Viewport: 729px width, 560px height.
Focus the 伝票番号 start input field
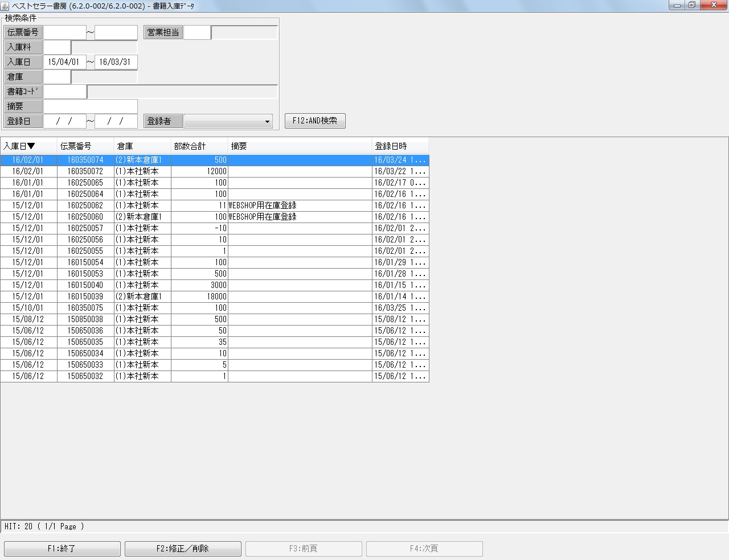coord(65,32)
